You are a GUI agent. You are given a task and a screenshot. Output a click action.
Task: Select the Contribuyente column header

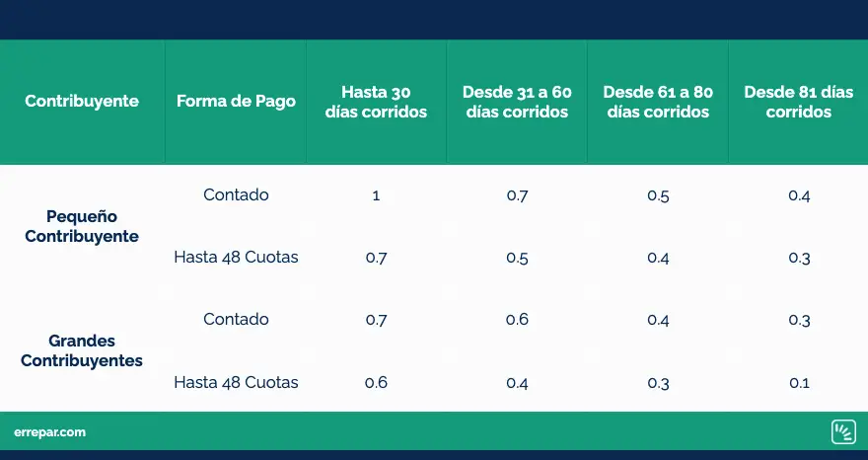pyautogui.click(x=82, y=101)
